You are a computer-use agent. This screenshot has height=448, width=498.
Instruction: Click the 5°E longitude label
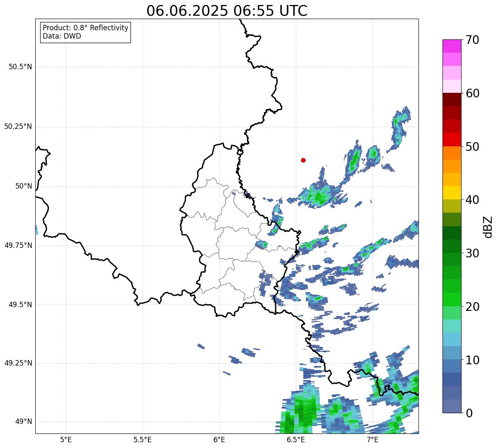[66, 439]
